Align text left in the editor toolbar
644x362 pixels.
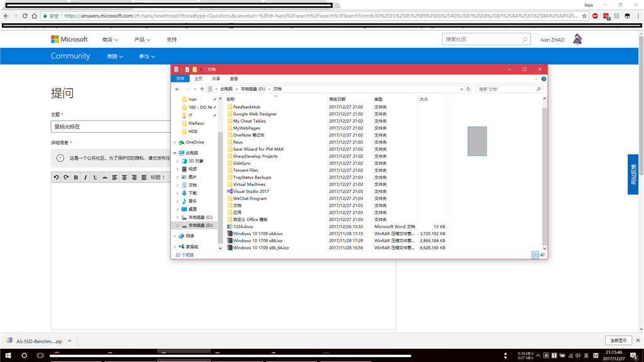coord(114,177)
